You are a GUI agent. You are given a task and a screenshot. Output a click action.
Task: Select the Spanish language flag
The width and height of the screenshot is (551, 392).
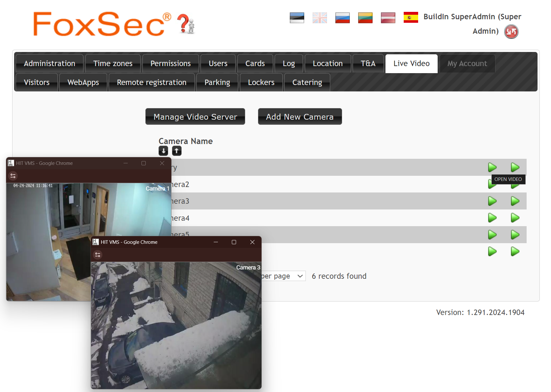tap(411, 17)
